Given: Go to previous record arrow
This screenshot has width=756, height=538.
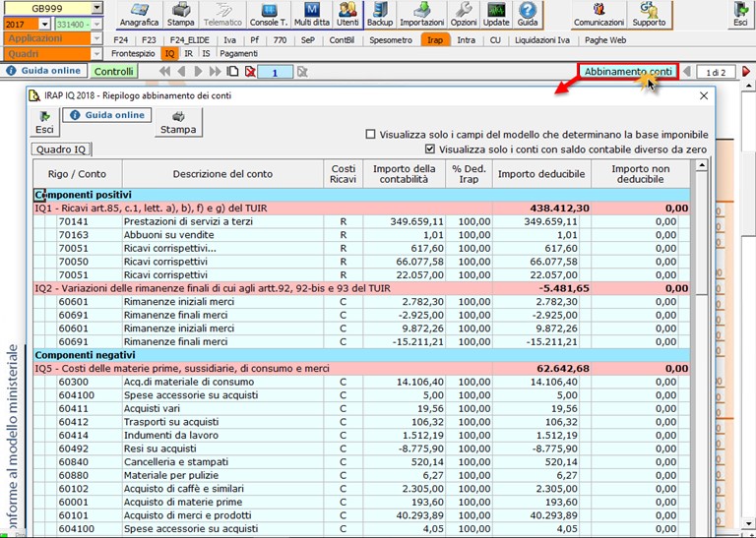Looking at the screenshot, I should point(181,72).
